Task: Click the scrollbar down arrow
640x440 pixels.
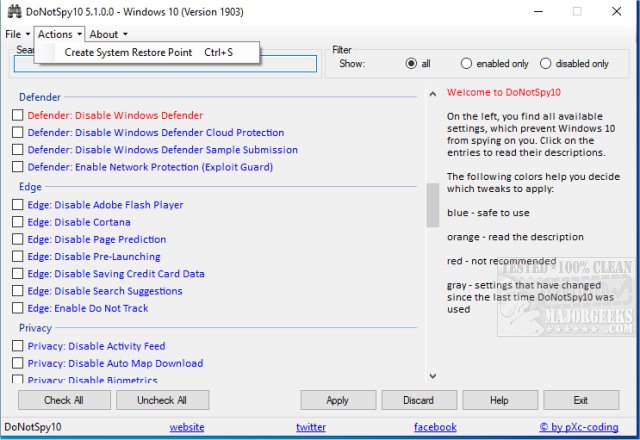Action: pos(433,376)
